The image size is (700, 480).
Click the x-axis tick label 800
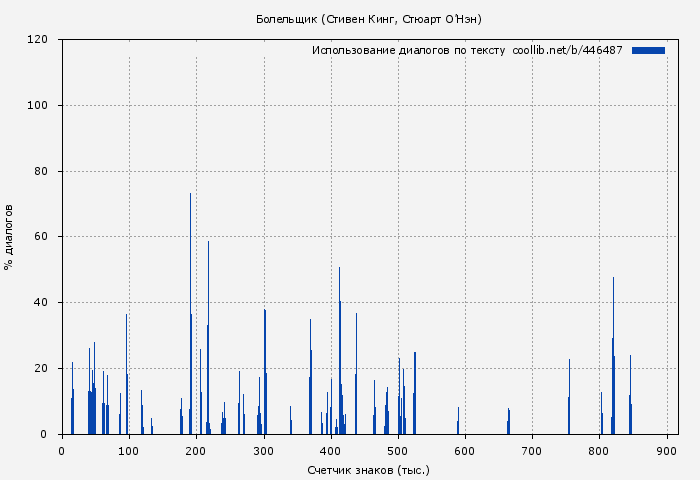pyautogui.click(x=599, y=451)
